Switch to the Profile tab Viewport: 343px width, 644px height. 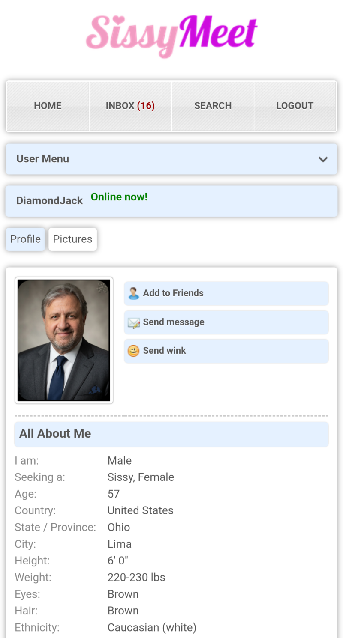(25, 239)
